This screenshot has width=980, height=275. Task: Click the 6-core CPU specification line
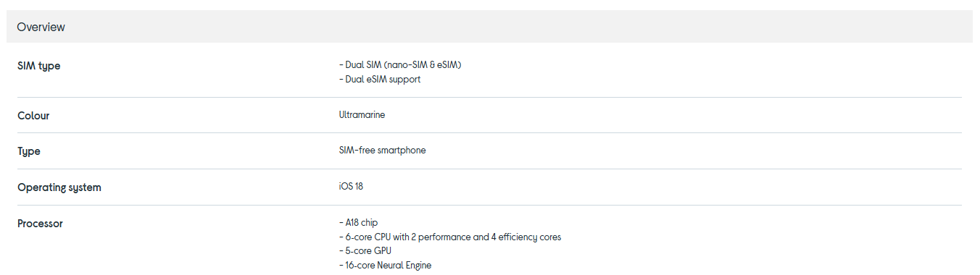449,237
